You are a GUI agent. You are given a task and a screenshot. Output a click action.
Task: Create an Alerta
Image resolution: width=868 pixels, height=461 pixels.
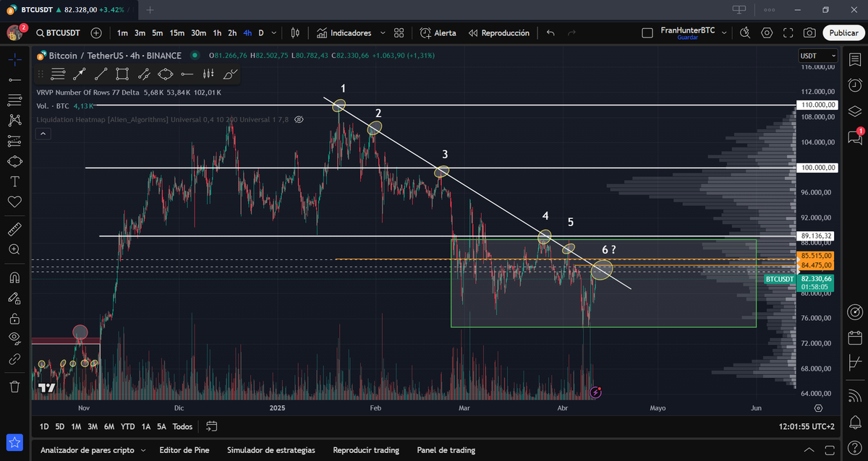[438, 33]
